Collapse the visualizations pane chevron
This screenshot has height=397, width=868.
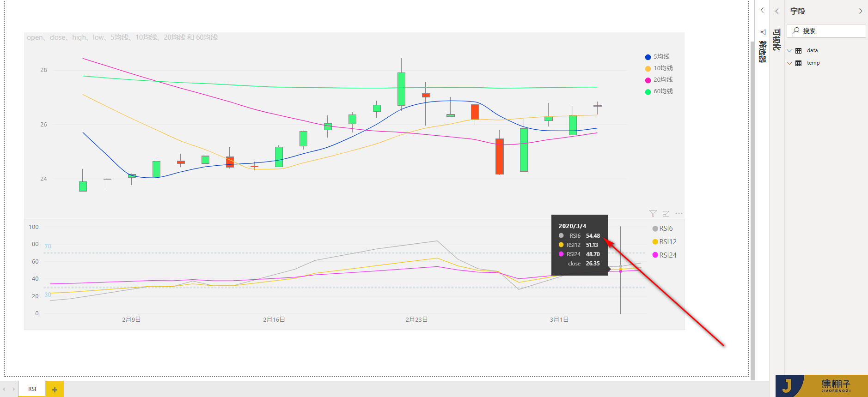pos(777,11)
